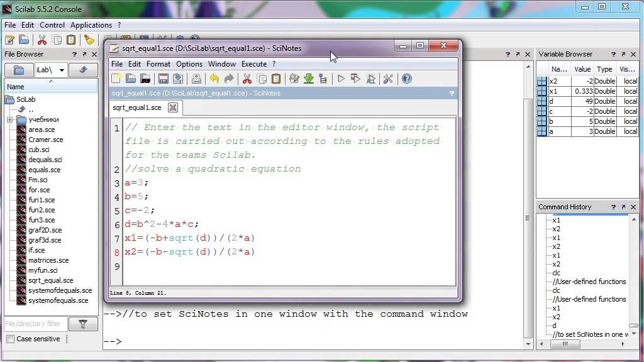The image size is (644, 362).
Task: Open SciNotes preferences tools icon
Action: (388, 79)
